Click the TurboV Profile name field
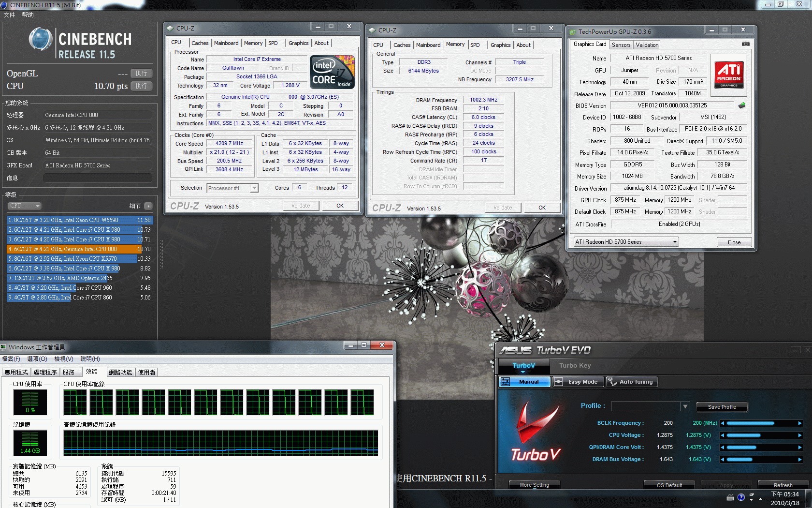The image size is (812, 508). pos(646,406)
